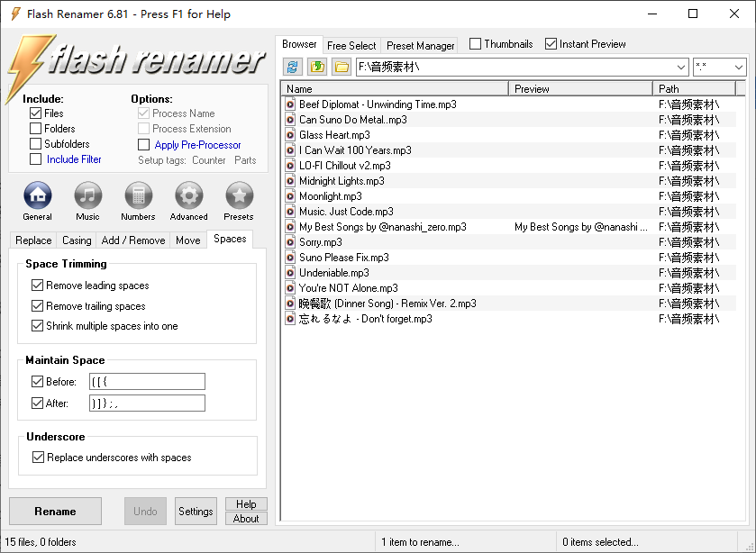
Task: Open the file mask filter dropdown
Action: pos(739,67)
